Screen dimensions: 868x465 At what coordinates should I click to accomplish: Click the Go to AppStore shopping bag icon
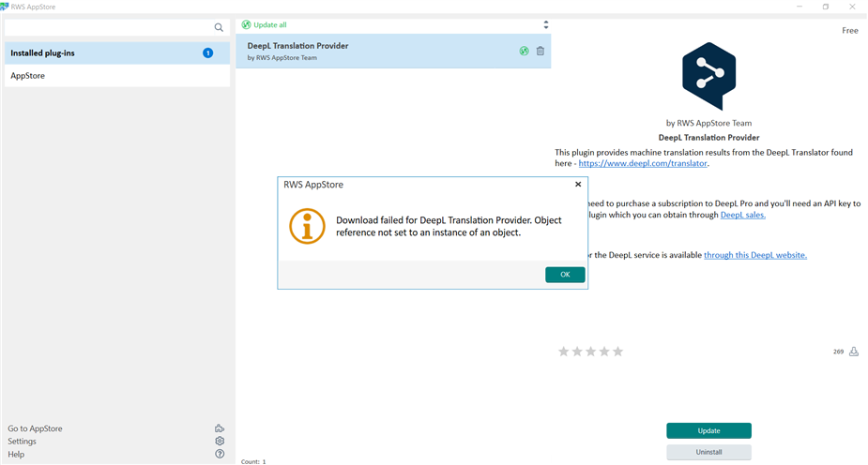[220, 428]
